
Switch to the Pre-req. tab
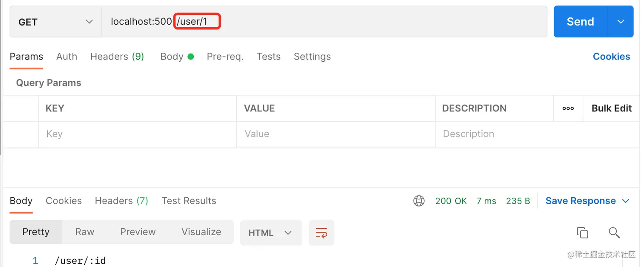225,57
